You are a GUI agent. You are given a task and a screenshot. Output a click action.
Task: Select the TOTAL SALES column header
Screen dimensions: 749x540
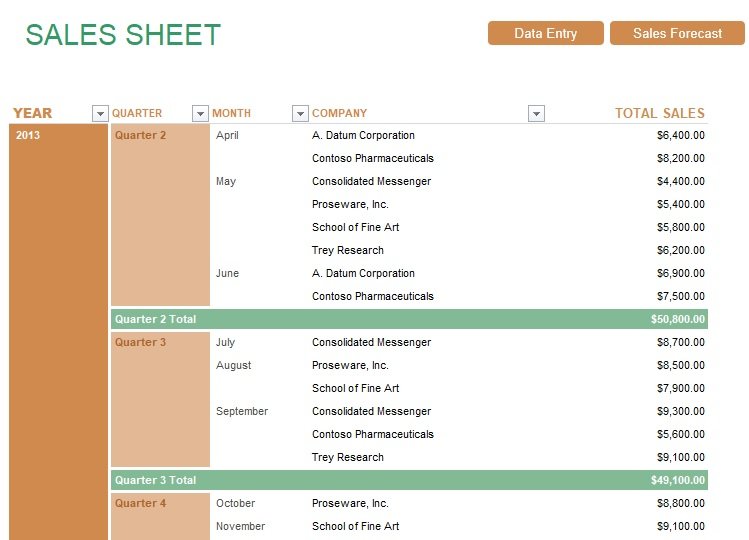[x=660, y=113]
